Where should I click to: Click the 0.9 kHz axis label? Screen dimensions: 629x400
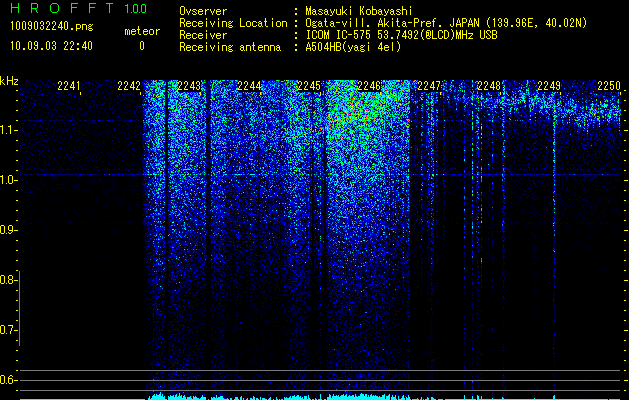coord(8,230)
